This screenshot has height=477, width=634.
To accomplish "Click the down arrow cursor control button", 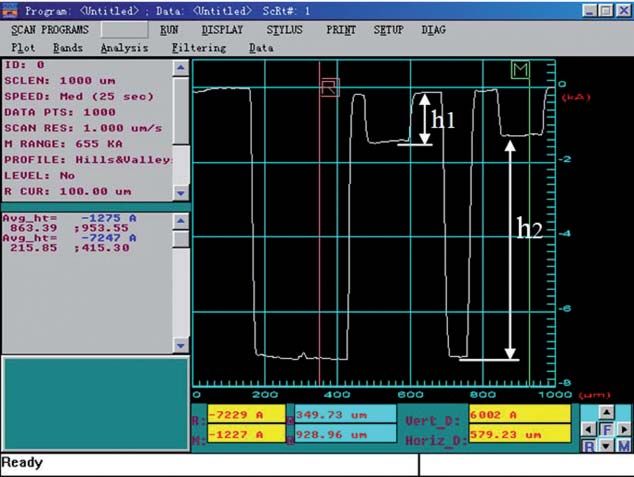I will (606, 446).
